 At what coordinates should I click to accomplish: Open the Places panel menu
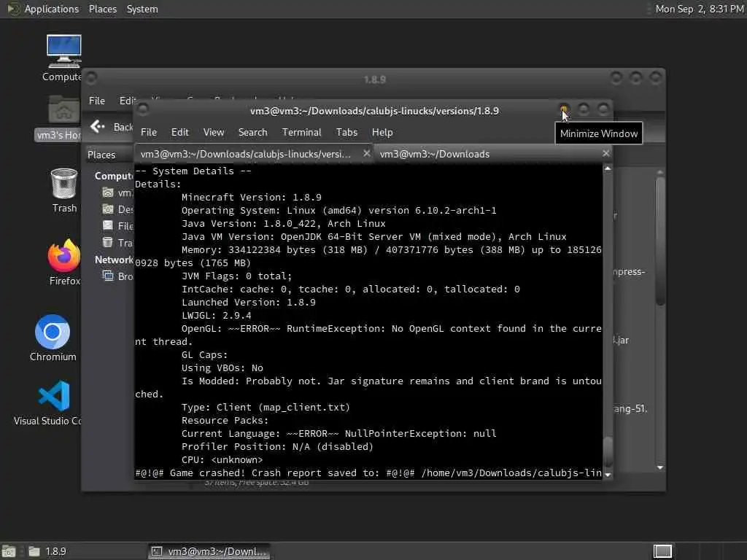tap(102, 9)
